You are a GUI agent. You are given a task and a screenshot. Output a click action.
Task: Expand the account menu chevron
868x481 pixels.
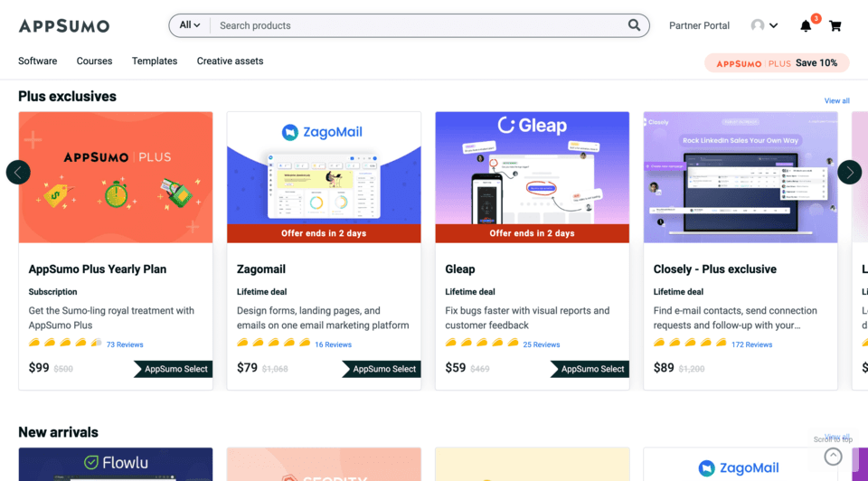click(x=773, y=25)
